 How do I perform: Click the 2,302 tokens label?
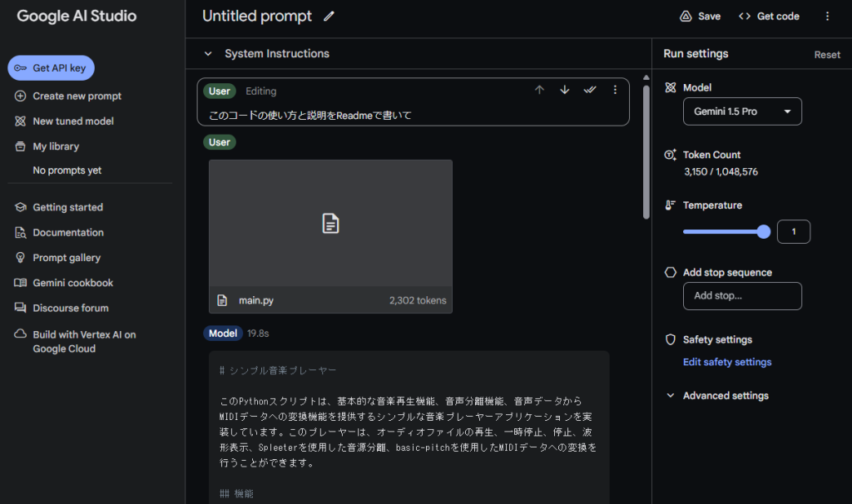(x=418, y=300)
